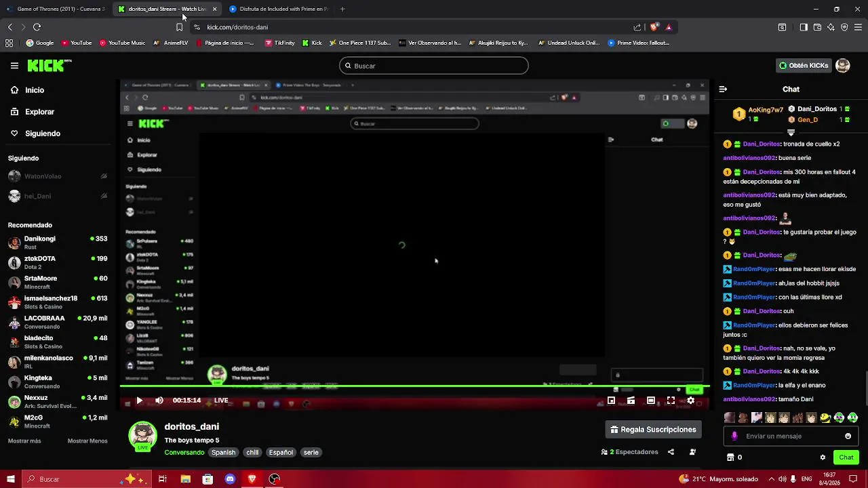Select the serie tag
The height and width of the screenshot is (488, 868).
click(311, 452)
